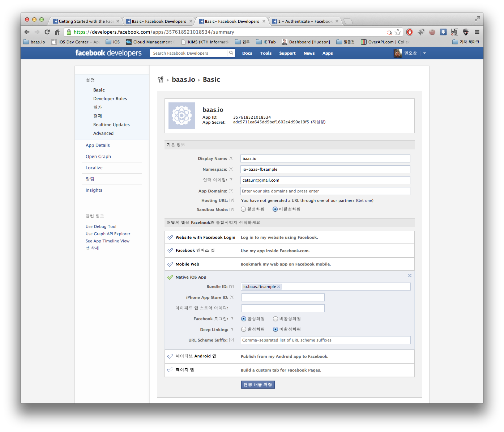Open Localize in sidebar

pos(94,168)
